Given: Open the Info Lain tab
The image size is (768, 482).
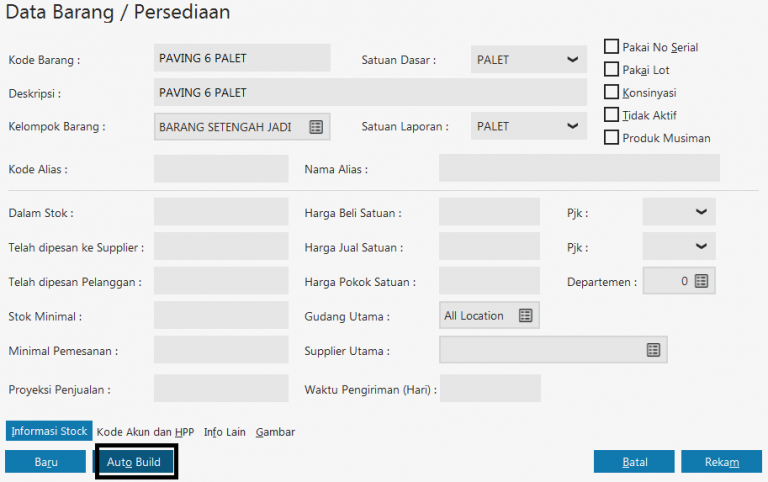Looking at the screenshot, I should coord(225,432).
